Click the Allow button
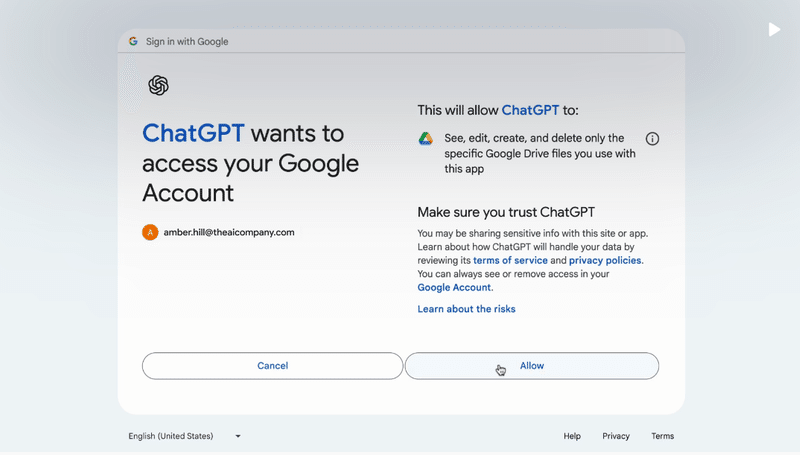This screenshot has width=800, height=455. (532, 366)
